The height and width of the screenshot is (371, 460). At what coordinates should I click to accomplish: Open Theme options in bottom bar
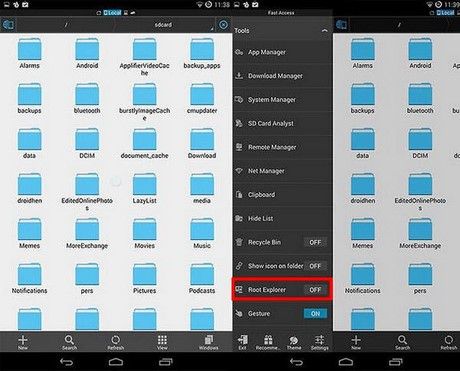[294, 342]
